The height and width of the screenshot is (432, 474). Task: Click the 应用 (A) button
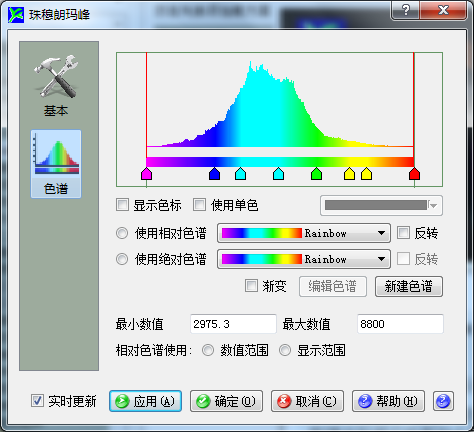click(145, 401)
